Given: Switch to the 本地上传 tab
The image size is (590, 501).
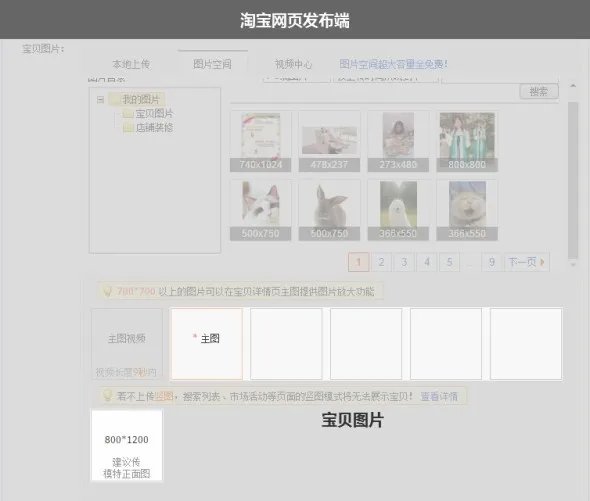Looking at the screenshot, I should tap(131, 64).
